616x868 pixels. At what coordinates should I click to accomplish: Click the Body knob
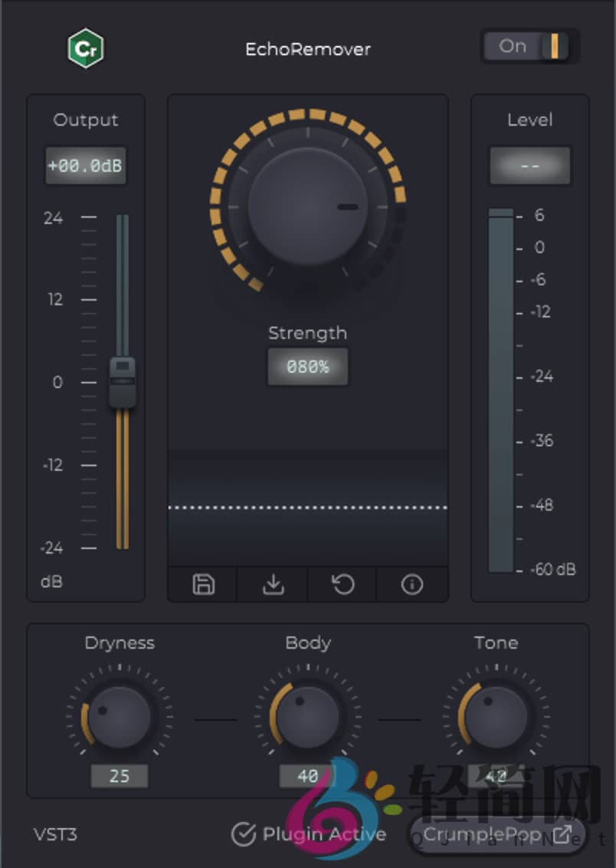(x=307, y=718)
